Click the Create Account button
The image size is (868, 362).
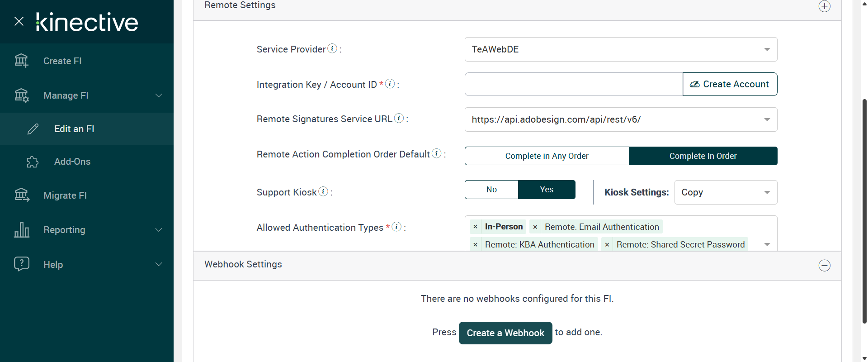pos(730,84)
